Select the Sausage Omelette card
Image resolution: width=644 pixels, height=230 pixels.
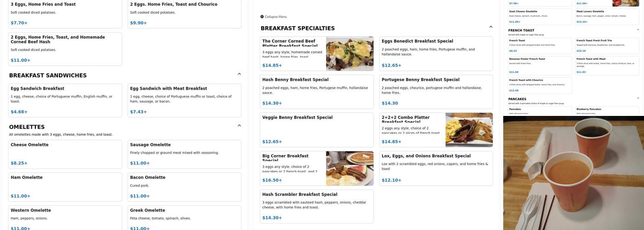184,154
